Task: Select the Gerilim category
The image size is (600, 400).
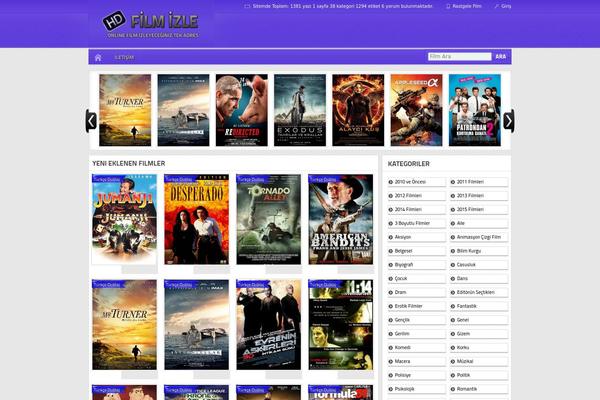Action: [x=417, y=334]
